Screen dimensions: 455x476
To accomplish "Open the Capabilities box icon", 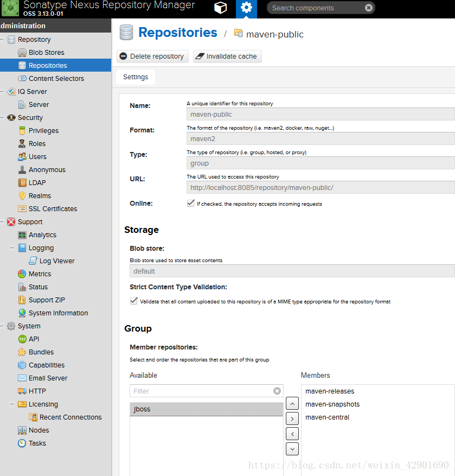I will tap(22, 365).
